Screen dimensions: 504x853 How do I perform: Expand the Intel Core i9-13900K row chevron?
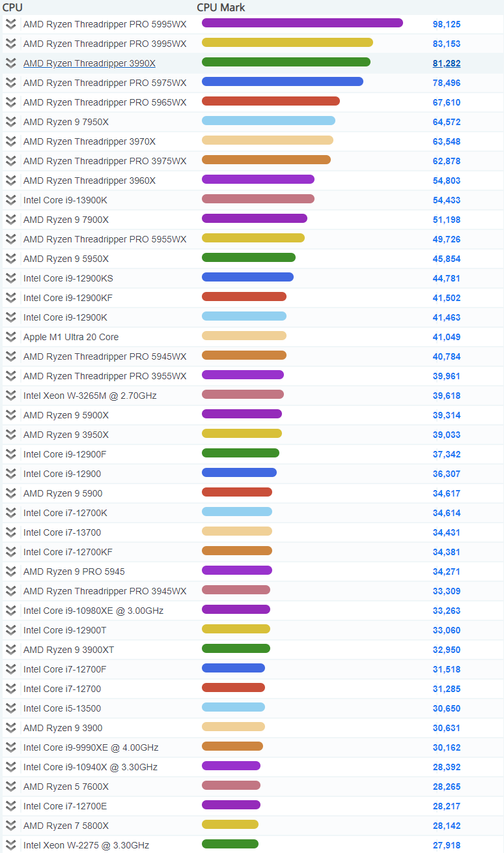point(10,200)
